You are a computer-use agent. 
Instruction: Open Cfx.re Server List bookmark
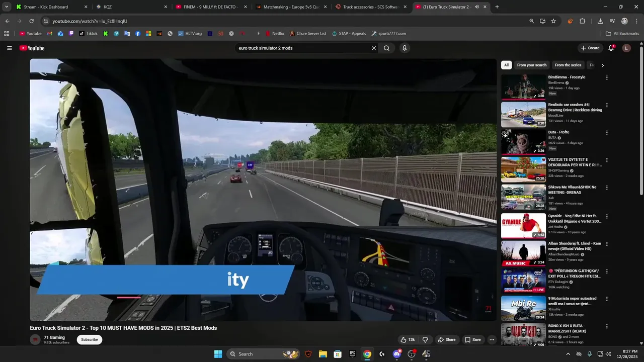[x=308, y=34]
